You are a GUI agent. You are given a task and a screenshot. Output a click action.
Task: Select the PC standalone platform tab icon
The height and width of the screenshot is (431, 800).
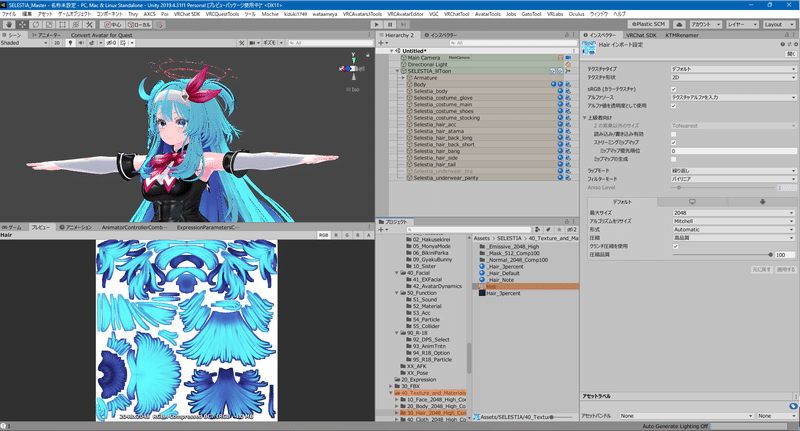point(692,202)
